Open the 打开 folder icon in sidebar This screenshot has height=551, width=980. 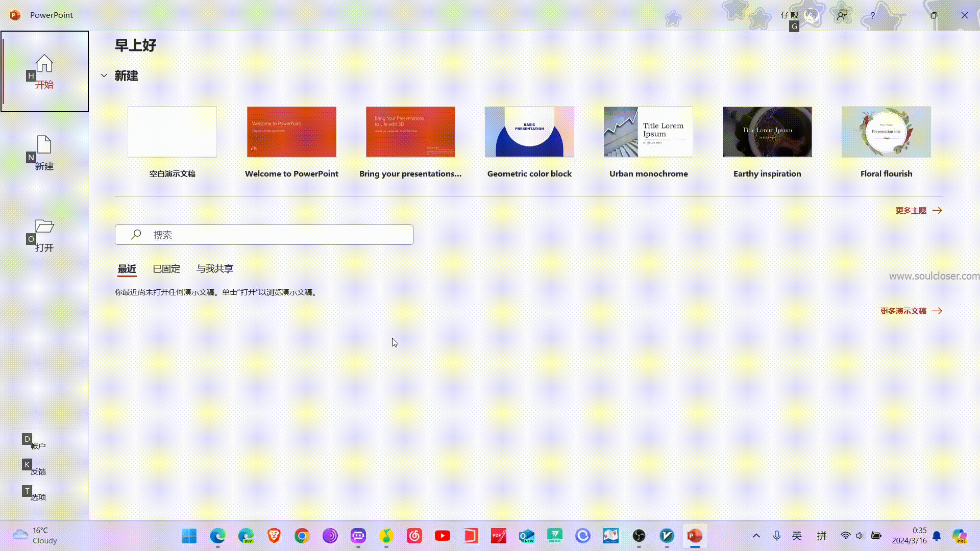coord(44,226)
